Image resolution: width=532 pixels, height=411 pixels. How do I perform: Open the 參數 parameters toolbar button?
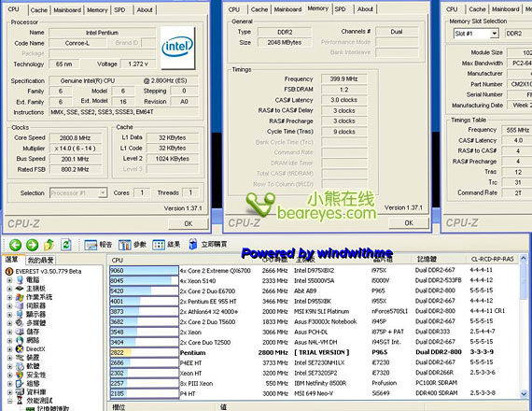pyautogui.click(x=133, y=245)
